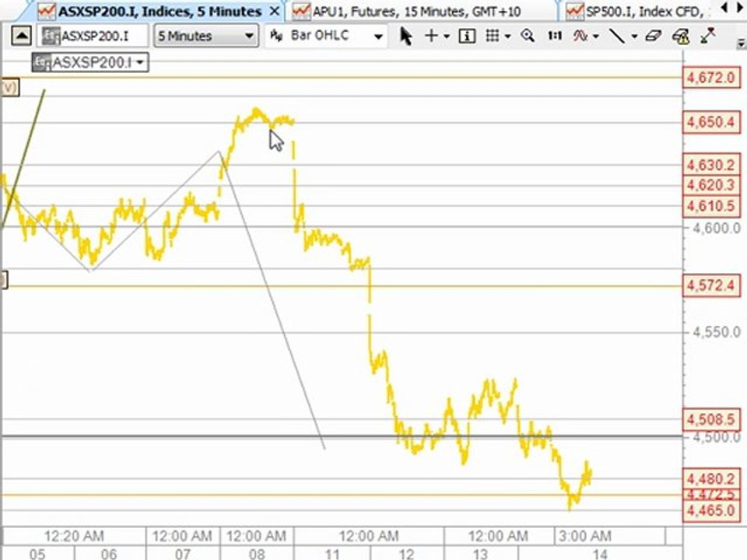Image resolution: width=747 pixels, height=560 pixels.
Task: Click the 4,650.4 price level label
Action: 711,122
